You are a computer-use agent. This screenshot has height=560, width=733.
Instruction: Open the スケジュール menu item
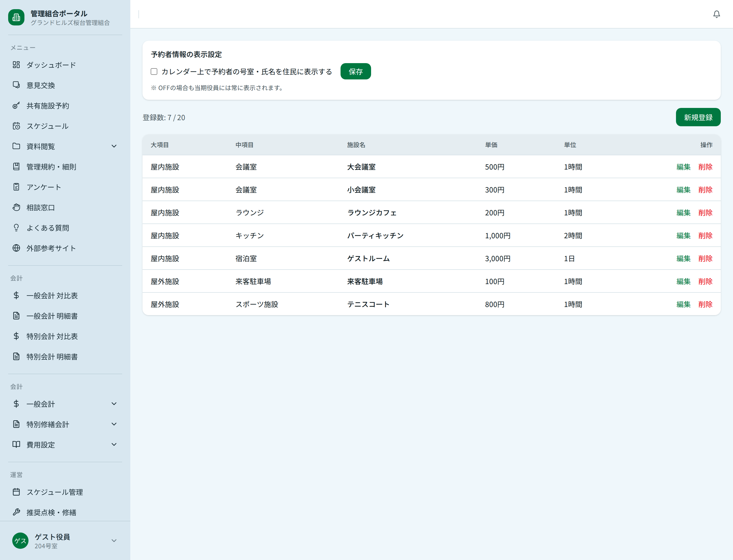click(48, 126)
